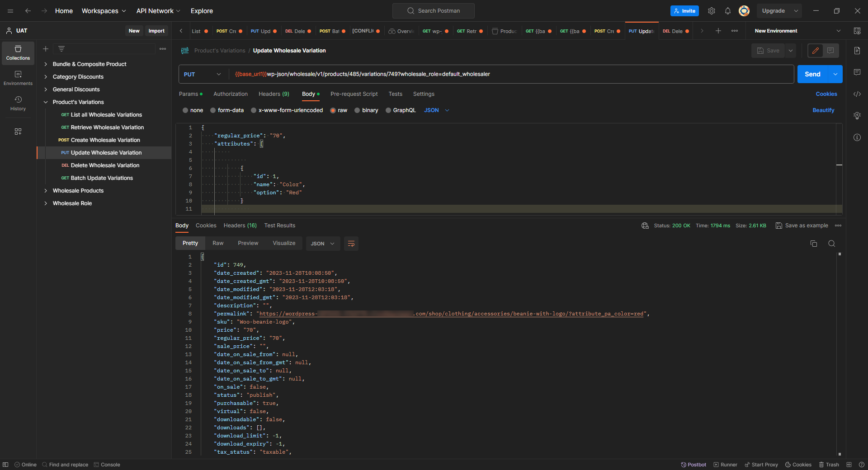Open the tab overflow options menu
Screen dimensions: 868x470
coord(735,31)
